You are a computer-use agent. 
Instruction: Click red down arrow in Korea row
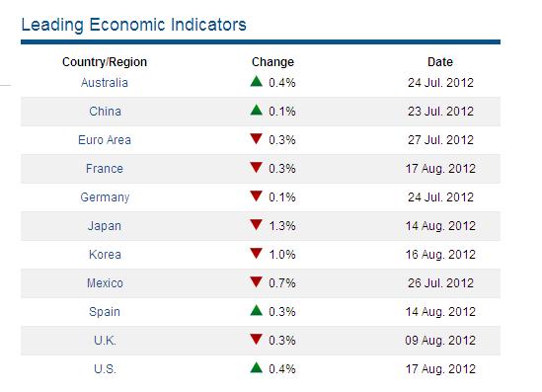pos(256,254)
